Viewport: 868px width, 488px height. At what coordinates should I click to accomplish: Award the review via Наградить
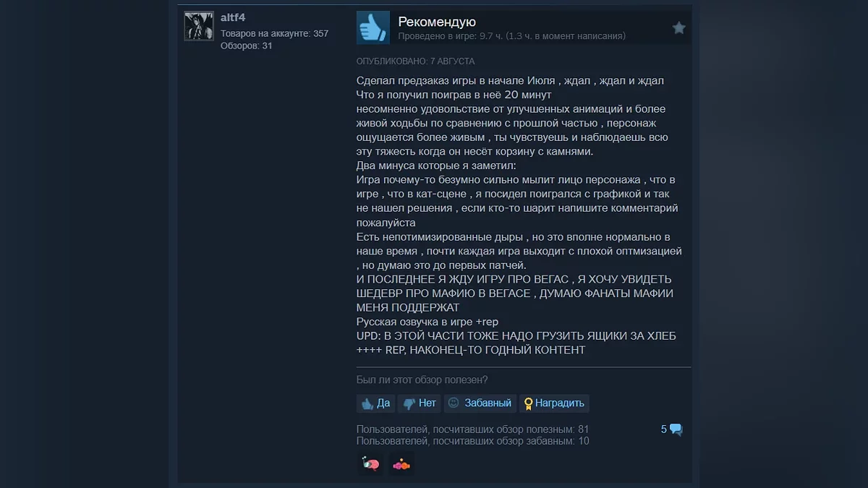point(554,403)
